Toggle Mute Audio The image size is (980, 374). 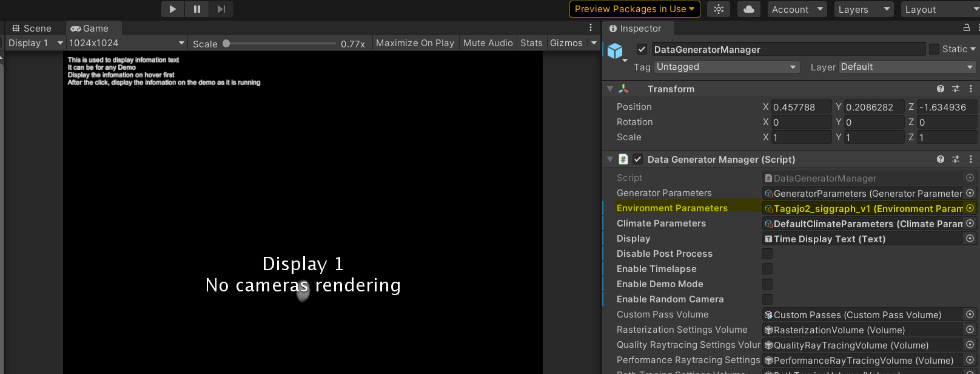coord(488,43)
